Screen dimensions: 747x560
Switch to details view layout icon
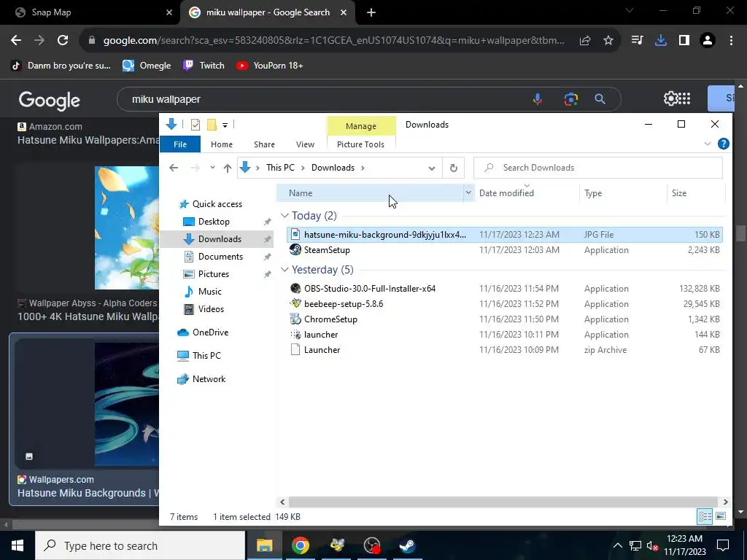point(705,516)
